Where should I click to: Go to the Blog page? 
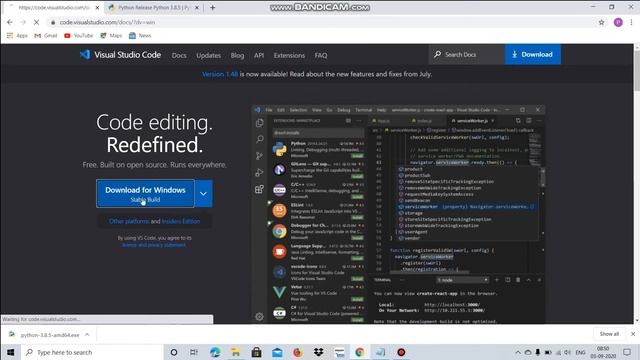pos(237,55)
